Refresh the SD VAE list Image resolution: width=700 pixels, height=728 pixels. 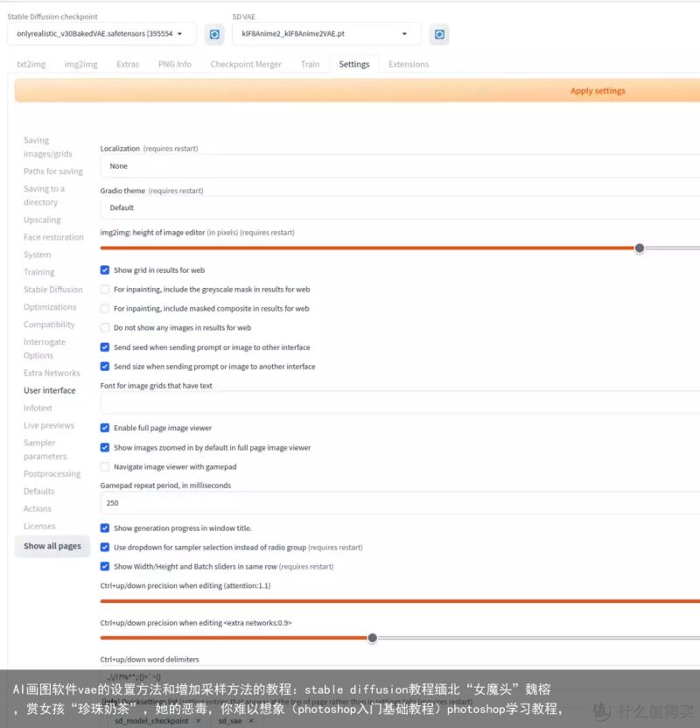click(439, 34)
